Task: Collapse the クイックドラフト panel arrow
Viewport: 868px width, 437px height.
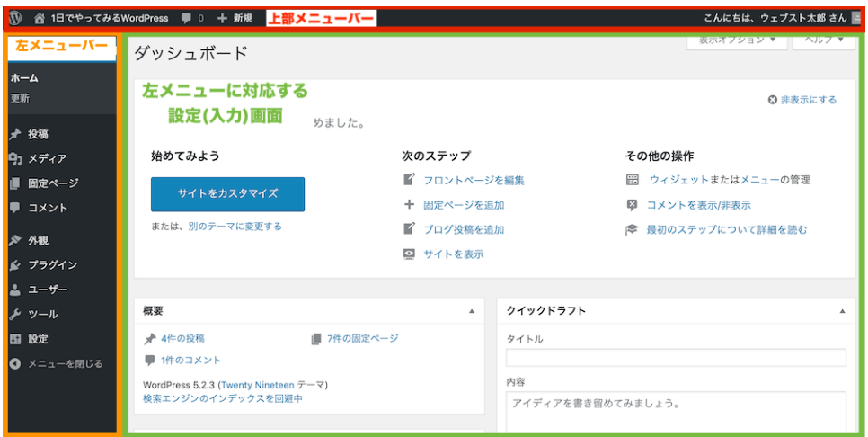Action: coord(842,311)
